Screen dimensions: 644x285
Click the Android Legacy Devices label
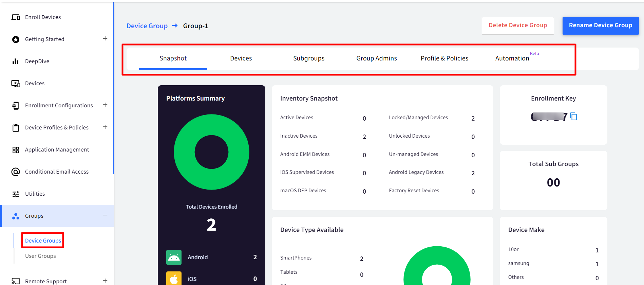(x=416, y=172)
